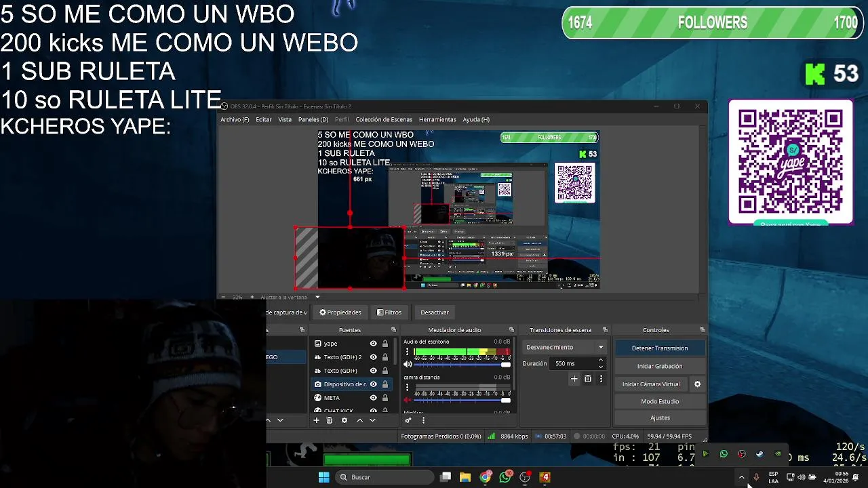Screen dimensions: 868x488
Task: Open the Colección de Escenas menu
Action: (x=384, y=119)
